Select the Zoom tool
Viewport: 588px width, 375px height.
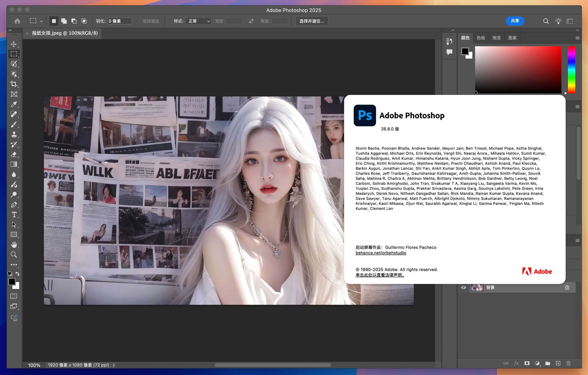14,255
